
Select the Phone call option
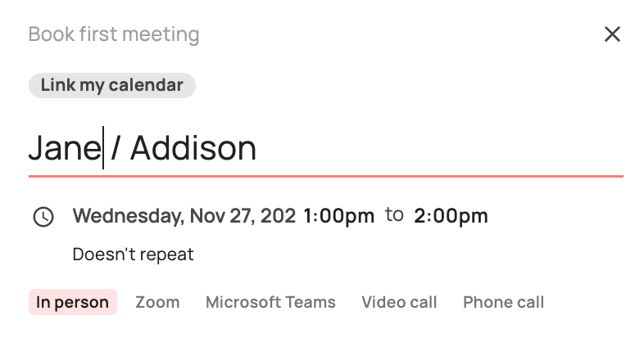[x=504, y=302]
